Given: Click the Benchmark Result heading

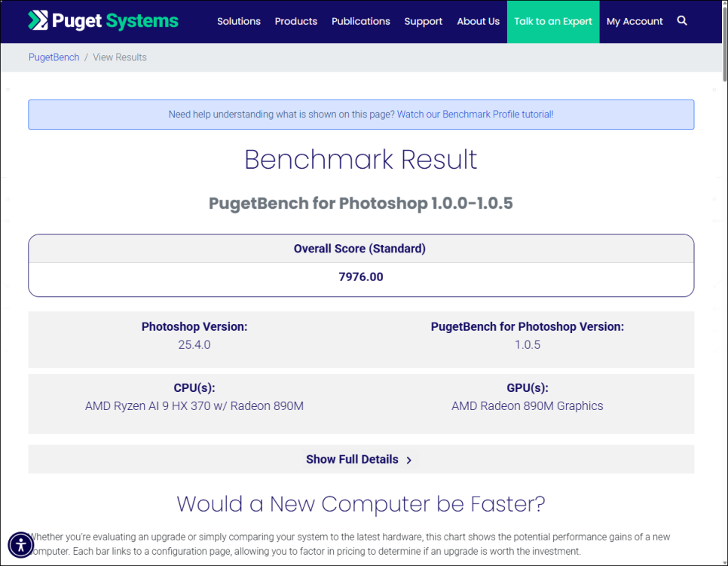Looking at the screenshot, I should click(x=361, y=160).
